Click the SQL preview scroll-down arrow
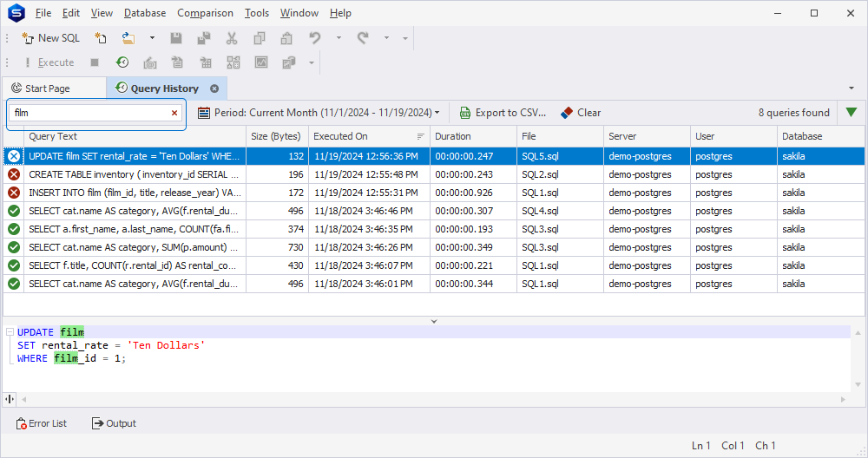The image size is (868, 458). click(x=858, y=385)
